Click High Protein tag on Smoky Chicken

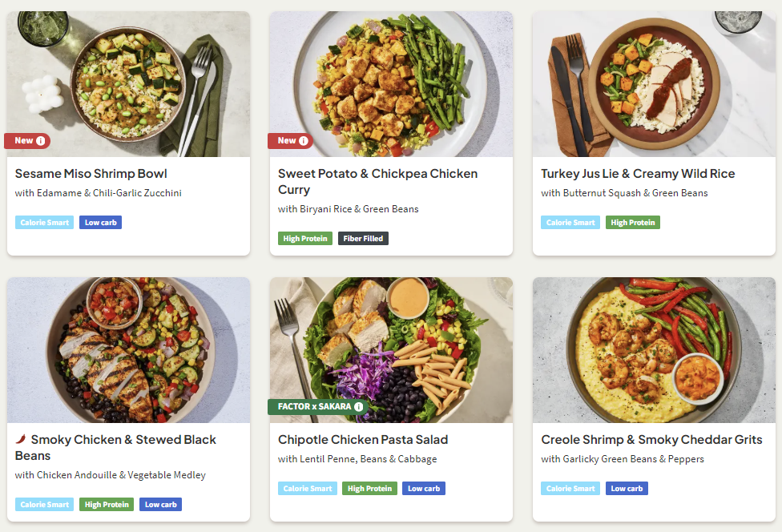click(107, 505)
